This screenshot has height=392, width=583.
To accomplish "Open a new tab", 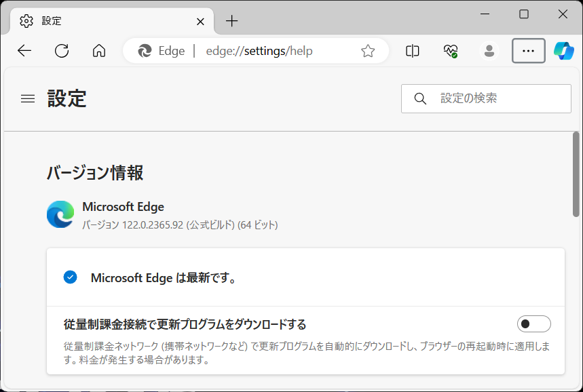I will pos(231,21).
